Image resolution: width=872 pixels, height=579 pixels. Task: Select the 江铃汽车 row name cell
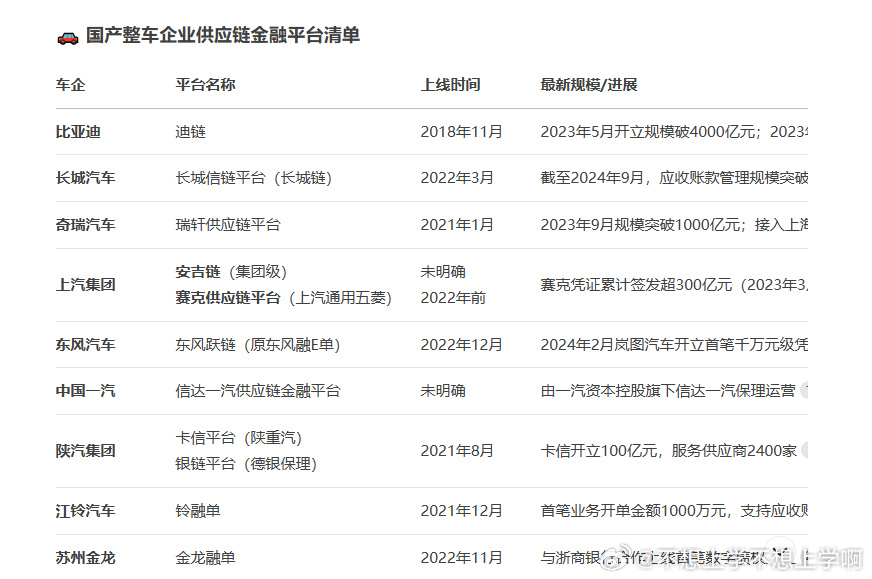pos(86,511)
